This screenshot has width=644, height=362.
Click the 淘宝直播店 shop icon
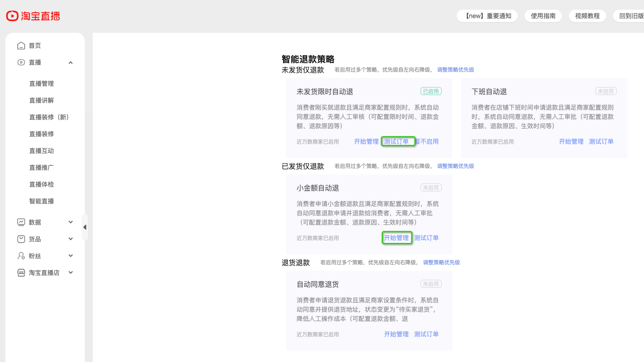(x=21, y=273)
